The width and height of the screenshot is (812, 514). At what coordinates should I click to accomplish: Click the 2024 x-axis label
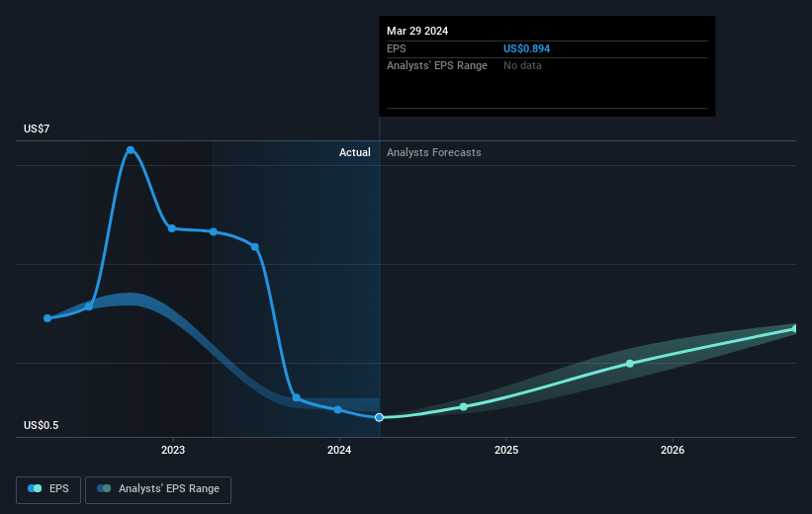pos(339,450)
